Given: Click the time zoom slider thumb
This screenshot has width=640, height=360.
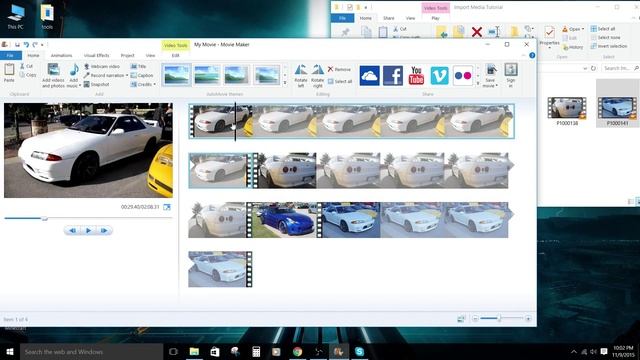Looking at the screenshot, I should point(499,318).
